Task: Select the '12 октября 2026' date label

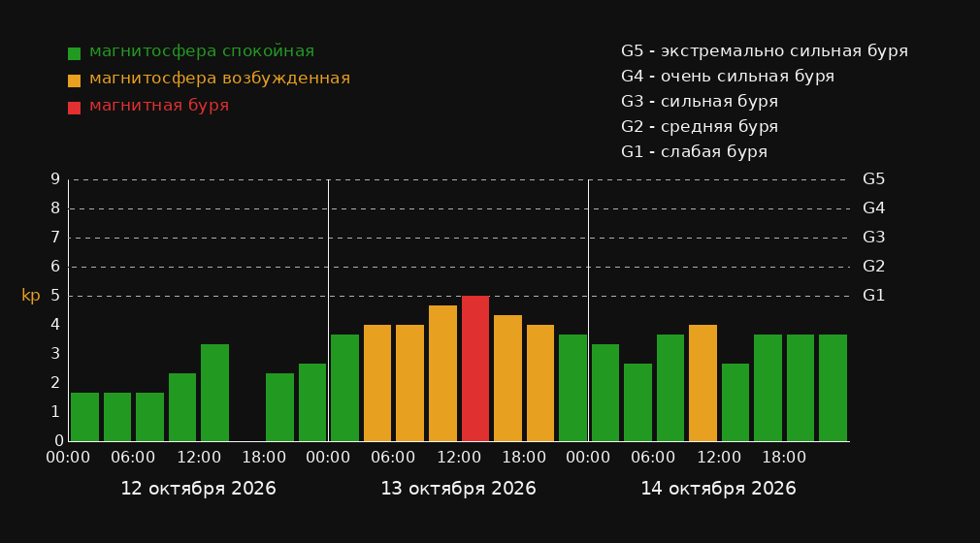Action: 198,488
